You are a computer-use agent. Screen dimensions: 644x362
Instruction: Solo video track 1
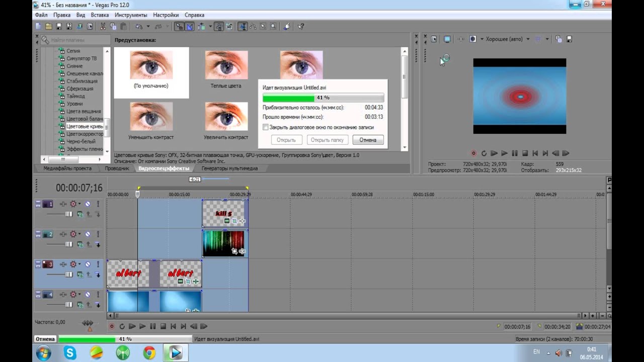[98, 204]
